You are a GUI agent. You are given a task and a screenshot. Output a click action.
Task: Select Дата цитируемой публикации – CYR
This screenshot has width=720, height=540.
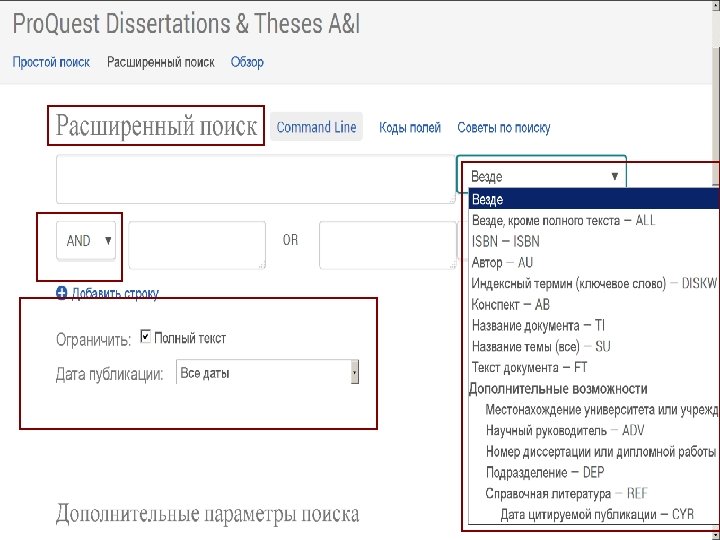594,514
